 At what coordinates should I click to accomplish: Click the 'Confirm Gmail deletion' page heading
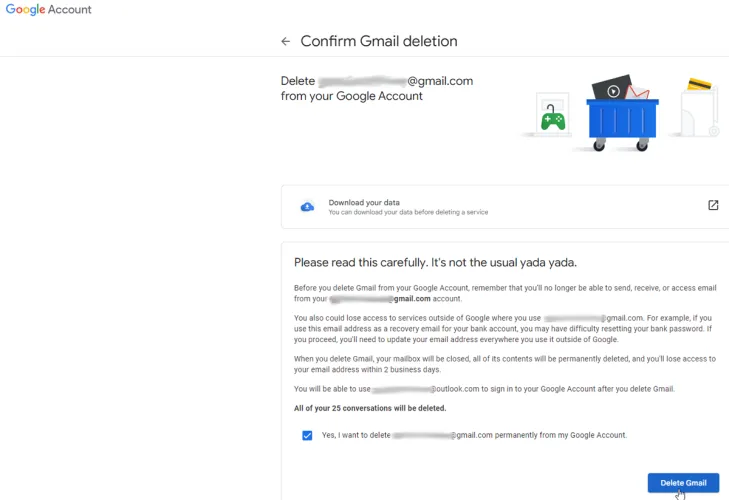pos(379,42)
